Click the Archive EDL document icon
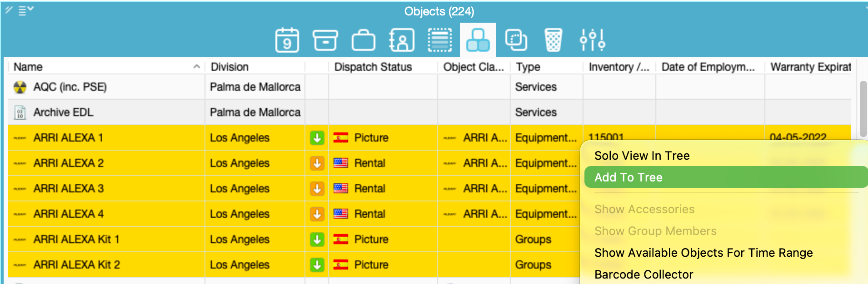 [20, 113]
